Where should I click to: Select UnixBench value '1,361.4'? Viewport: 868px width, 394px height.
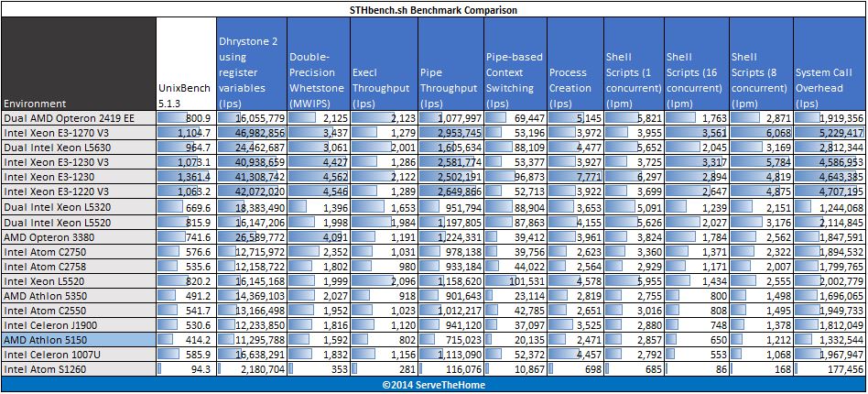tap(192, 178)
